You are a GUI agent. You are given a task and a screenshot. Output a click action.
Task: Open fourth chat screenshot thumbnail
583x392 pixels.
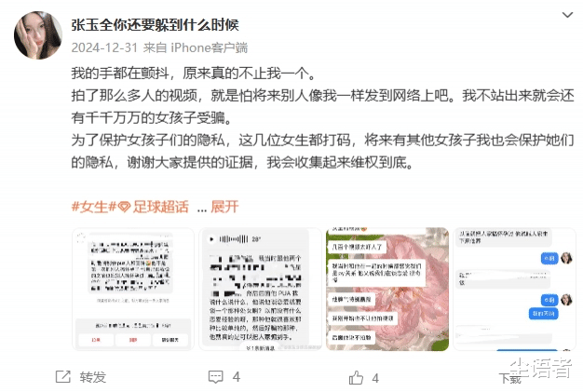[x=514, y=289]
